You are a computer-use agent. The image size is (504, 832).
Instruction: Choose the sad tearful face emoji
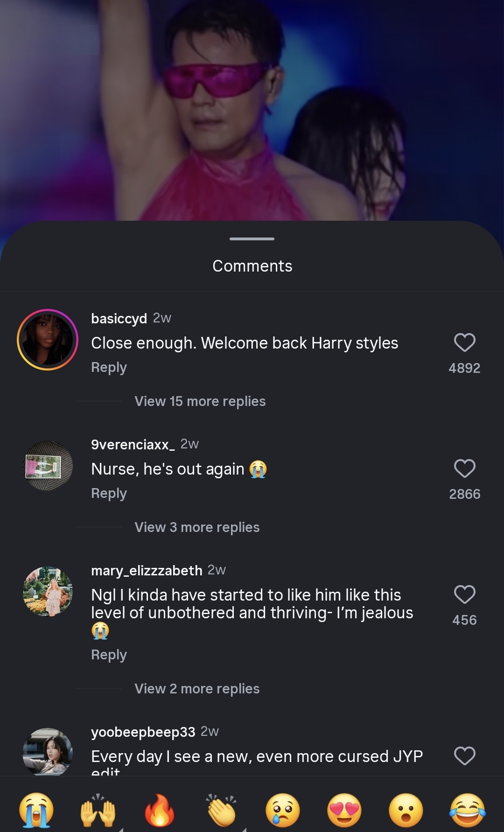[283, 810]
